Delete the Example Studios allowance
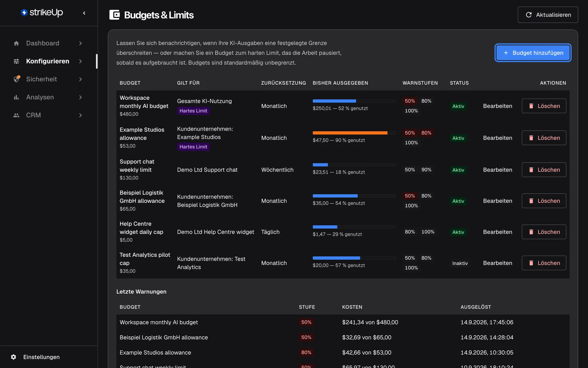 click(544, 138)
